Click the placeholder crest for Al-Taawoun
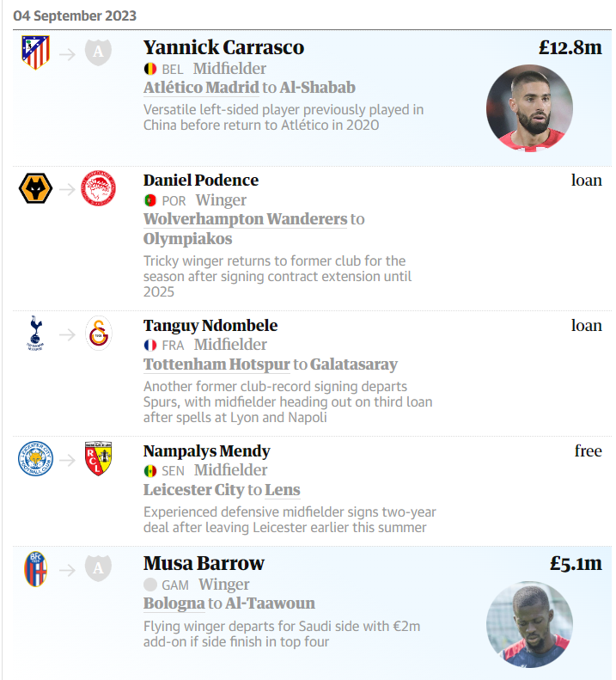The width and height of the screenshot is (616, 680). [98, 569]
